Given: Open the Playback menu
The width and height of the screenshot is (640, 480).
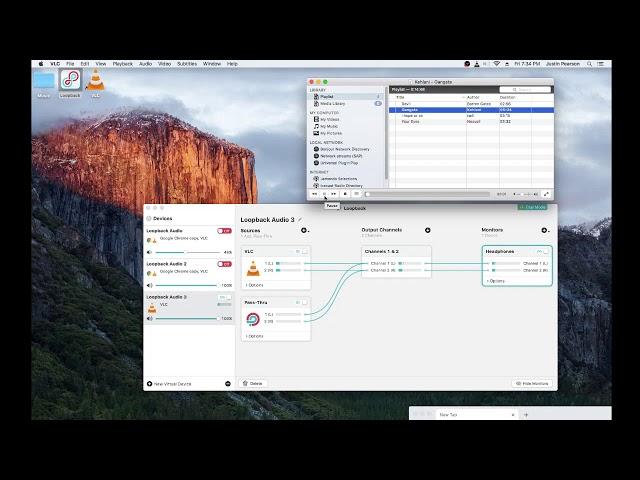Looking at the screenshot, I should pos(122,64).
